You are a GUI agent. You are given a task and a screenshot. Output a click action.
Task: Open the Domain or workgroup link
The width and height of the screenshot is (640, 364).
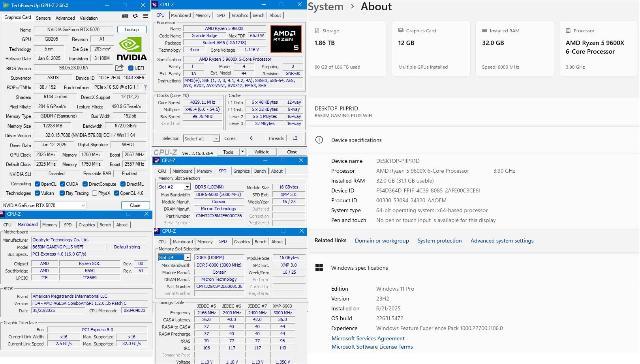coord(382,241)
